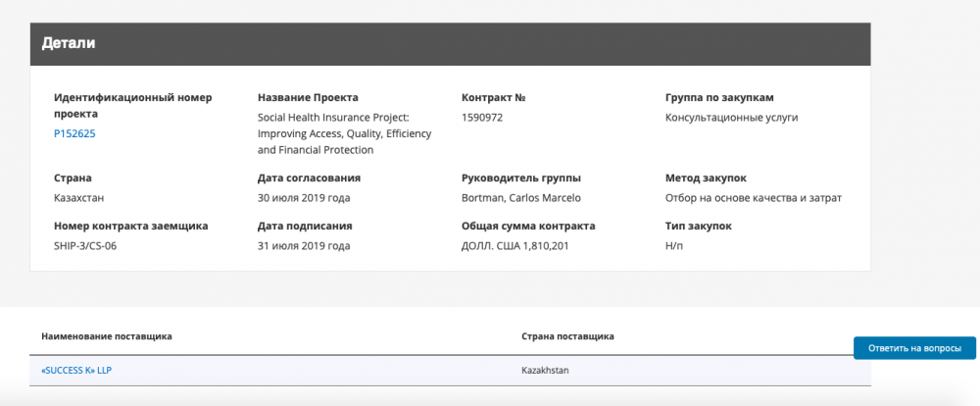Click contract number 1590972
Screen dimensions: 980x406
pyautogui.click(x=482, y=117)
